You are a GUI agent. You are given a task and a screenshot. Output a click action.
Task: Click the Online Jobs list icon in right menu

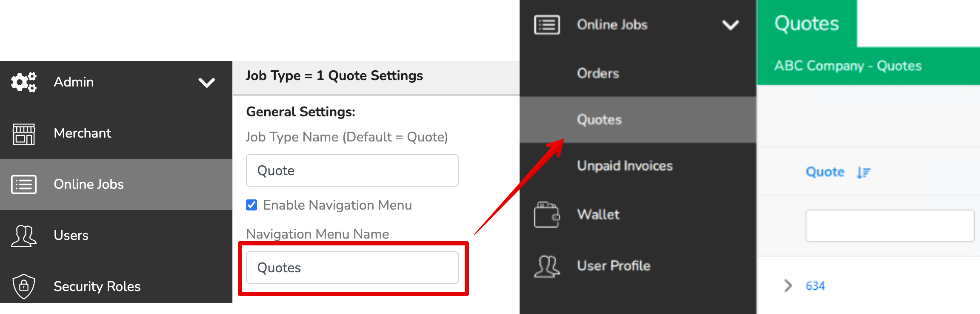pos(547,25)
